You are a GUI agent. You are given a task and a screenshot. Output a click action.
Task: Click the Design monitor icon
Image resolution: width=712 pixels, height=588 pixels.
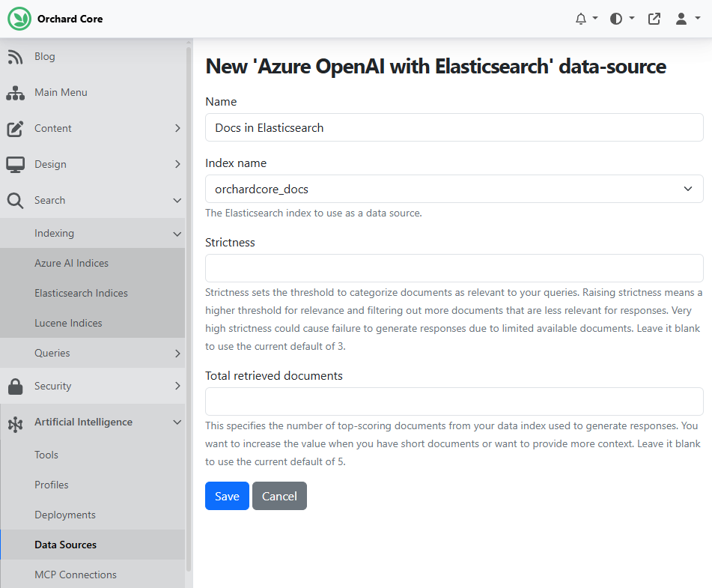(x=15, y=165)
